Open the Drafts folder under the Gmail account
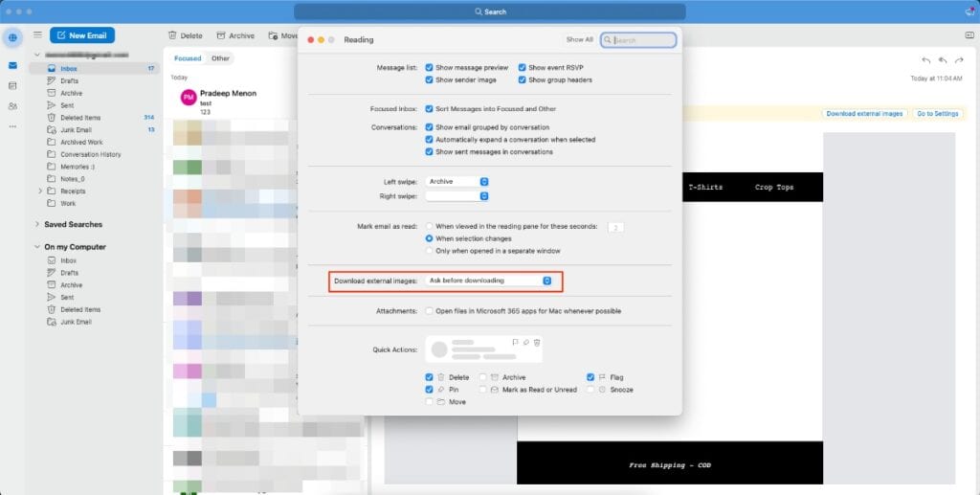This screenshot has height=495, width=980. click(95, 80)
